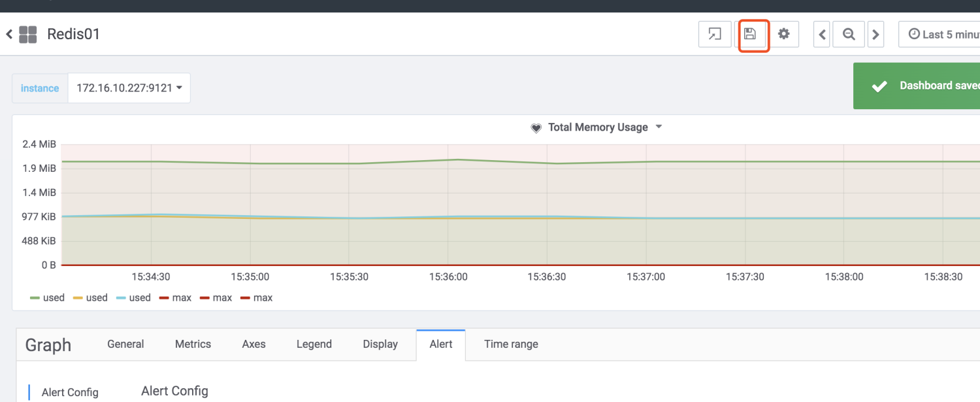Viewport: 980px width, 402px height.
Task: Open dashboard settings gear icon
Action: click(784, 34)
